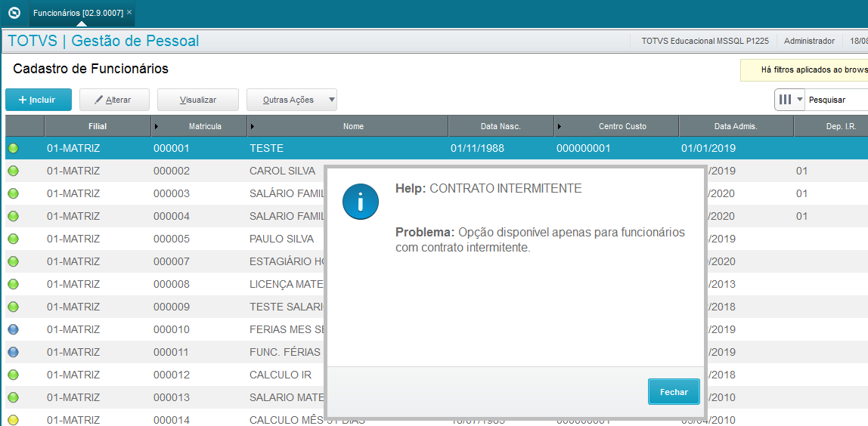The width and height of the screenshot is (868, 426).
Task: Click matricula cell 000008
Action: tap(172, 284)
